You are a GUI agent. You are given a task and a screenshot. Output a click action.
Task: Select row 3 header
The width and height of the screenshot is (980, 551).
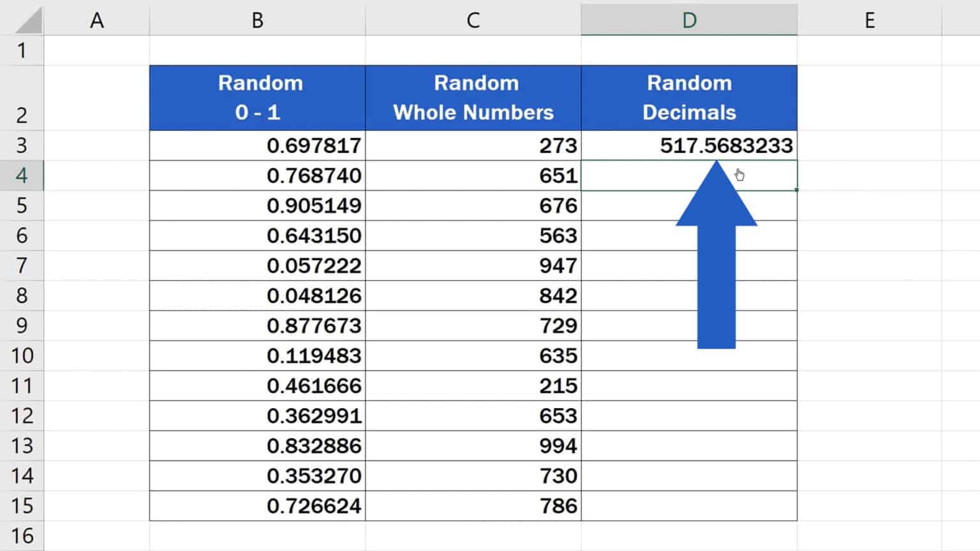tap(22, 145)
